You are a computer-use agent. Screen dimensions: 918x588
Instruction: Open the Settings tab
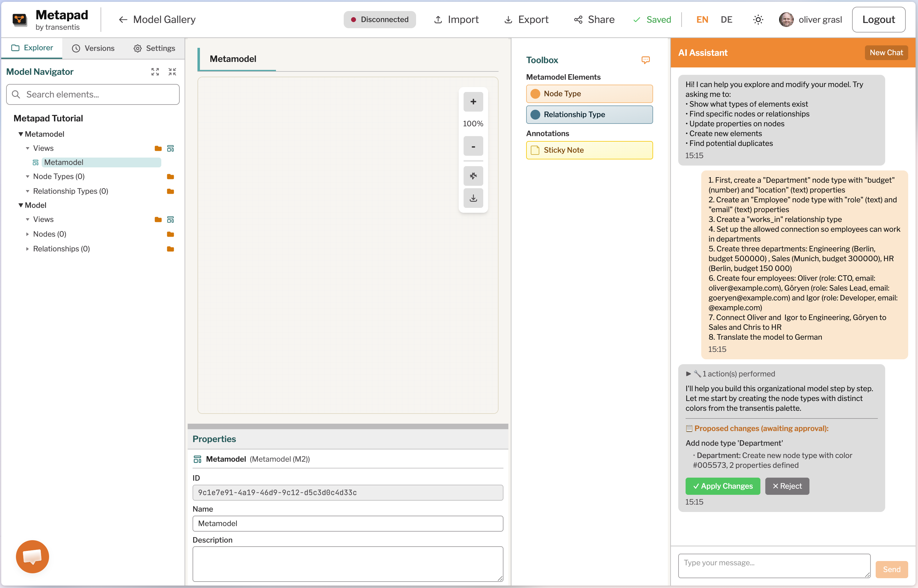[x=154, y=48]
